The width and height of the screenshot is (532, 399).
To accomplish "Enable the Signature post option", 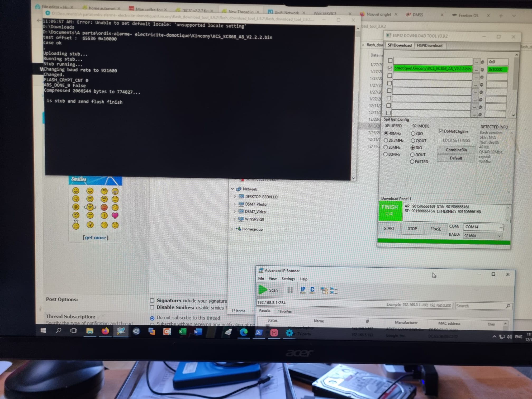I will tap(152, 300).
